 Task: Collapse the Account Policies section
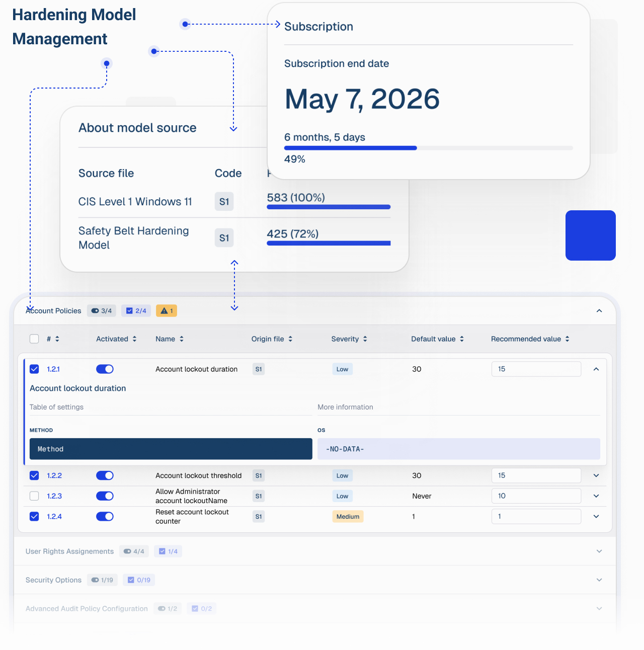[599, 311]
